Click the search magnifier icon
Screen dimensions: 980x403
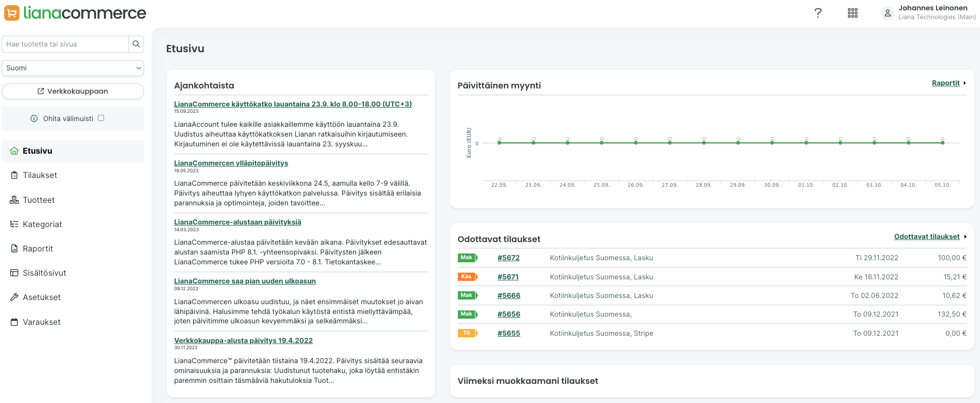point(136,44)
